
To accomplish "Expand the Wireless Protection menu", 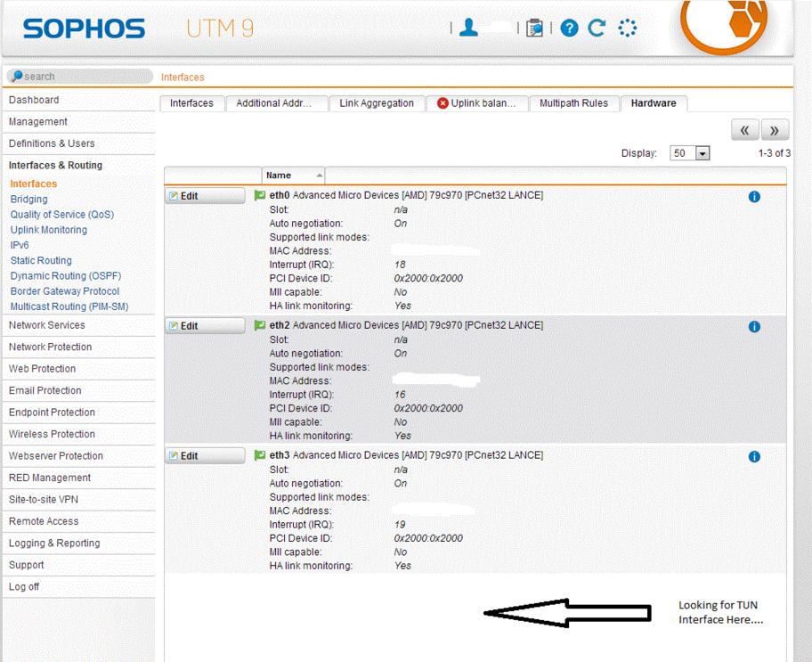I will [78, 435].
